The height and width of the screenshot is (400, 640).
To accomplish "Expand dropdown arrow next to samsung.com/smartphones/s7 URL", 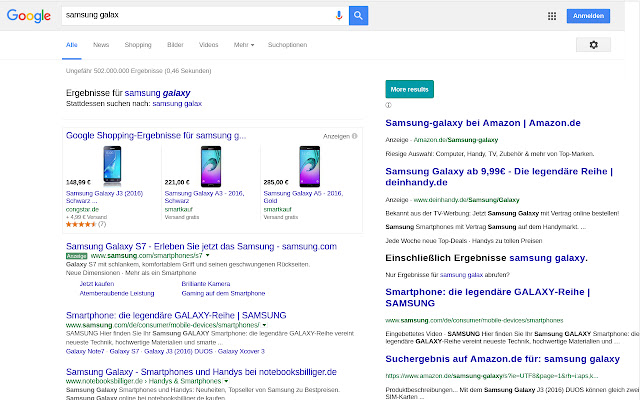I will pyautogui.click(x=207, y=256).
